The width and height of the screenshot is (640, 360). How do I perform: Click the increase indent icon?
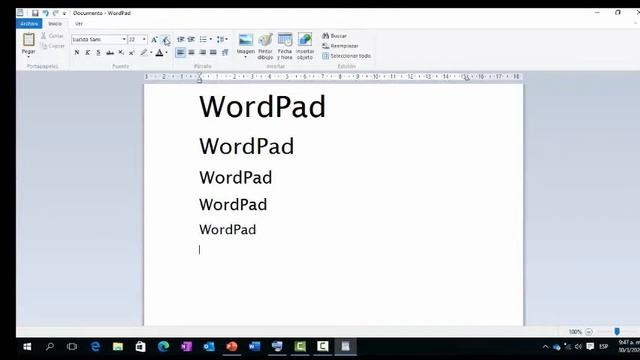pos(191,39)
